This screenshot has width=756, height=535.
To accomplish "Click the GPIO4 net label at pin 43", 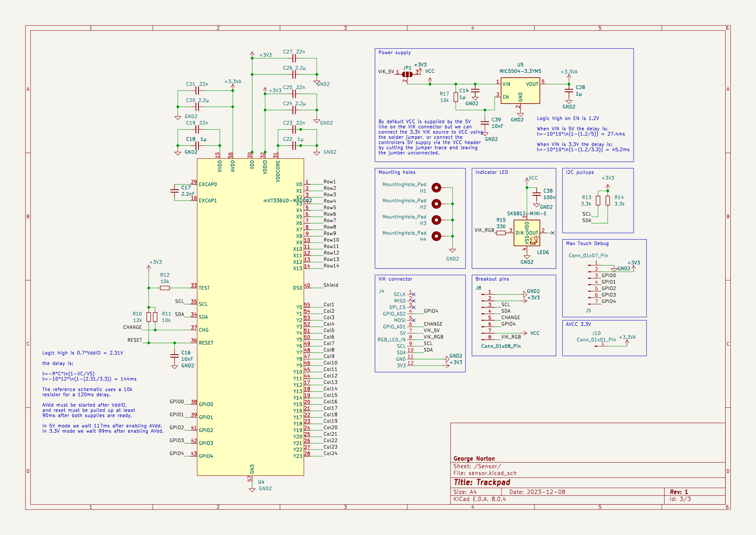I will tap(177, 453).
